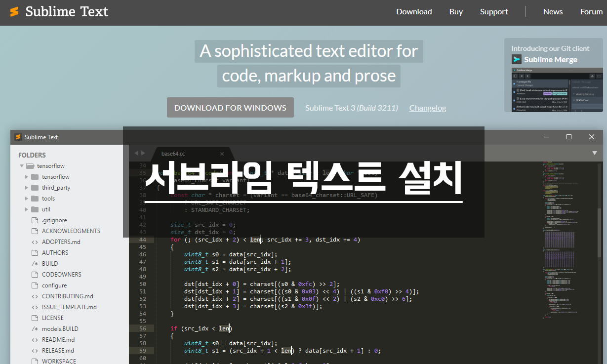Click line number 44 in gutter
The image size is (607, 364).
143,240
